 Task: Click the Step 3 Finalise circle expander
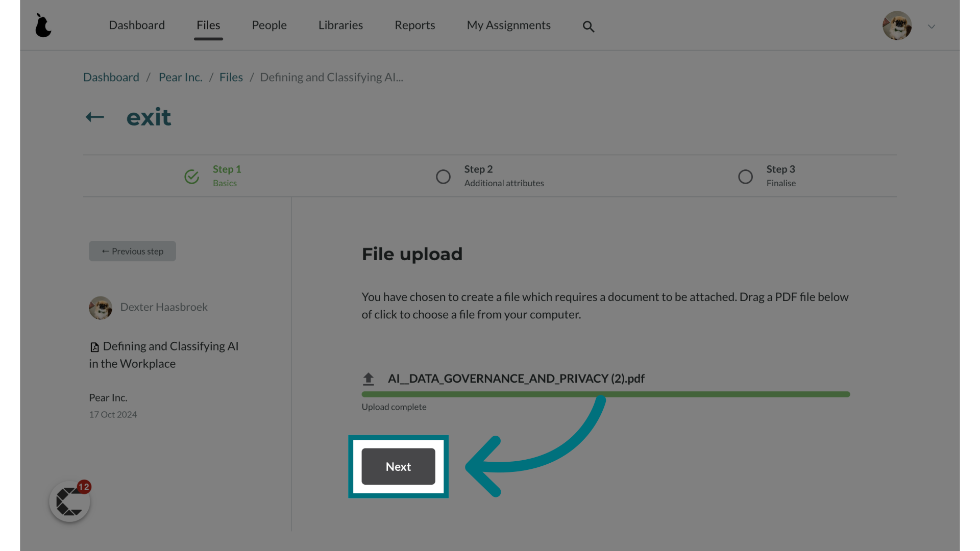click(x=745, y=176)
